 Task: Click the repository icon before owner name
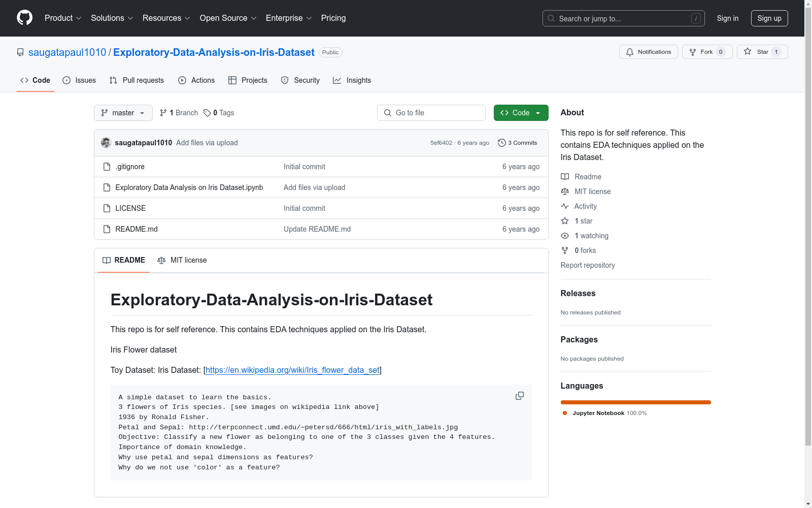coord(20,52)
